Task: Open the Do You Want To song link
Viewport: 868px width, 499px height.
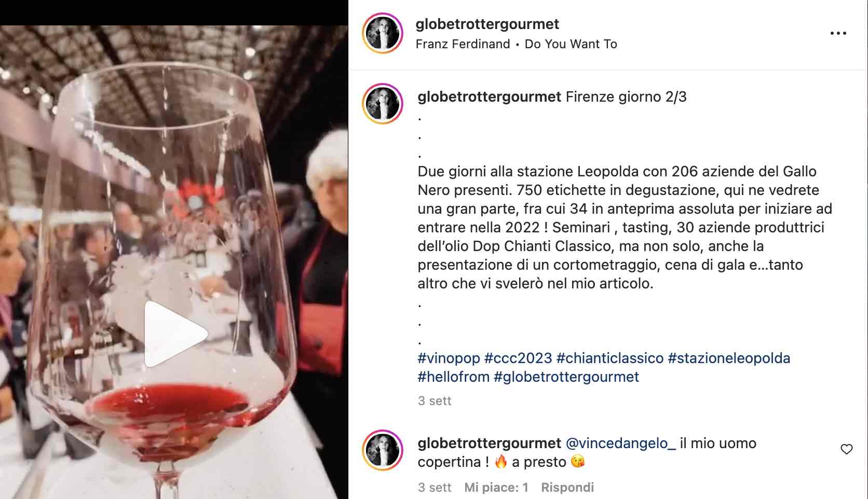Action: point(571,44)
